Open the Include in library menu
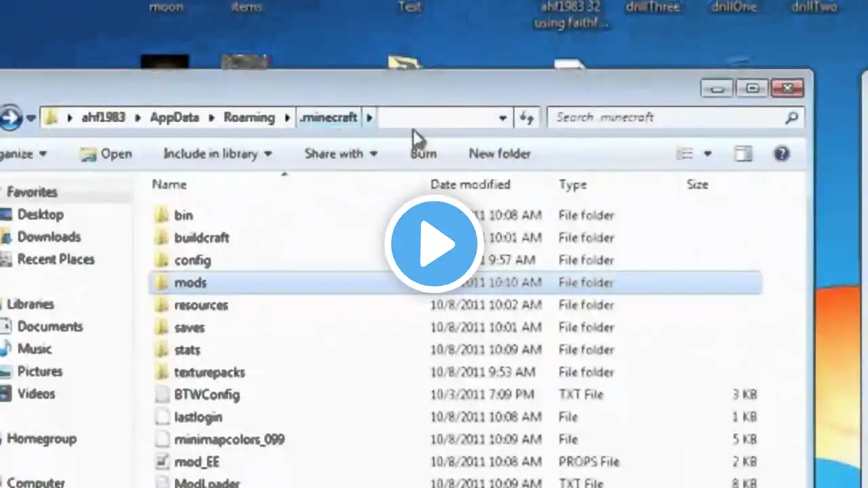The width and height of the screenshot is (868, 488). point(218,154)
